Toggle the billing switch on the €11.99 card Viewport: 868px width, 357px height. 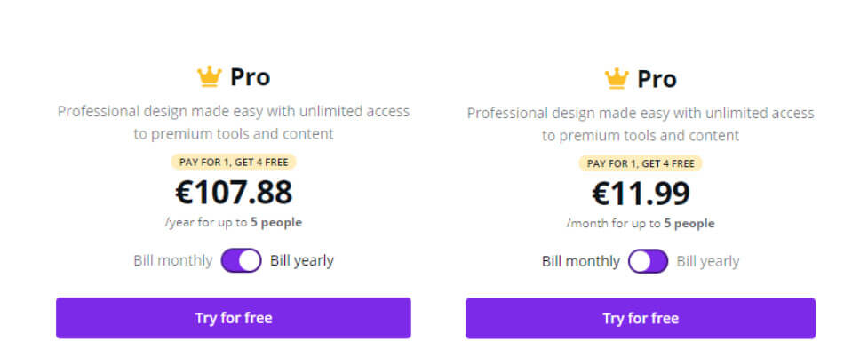click(649, 261)
